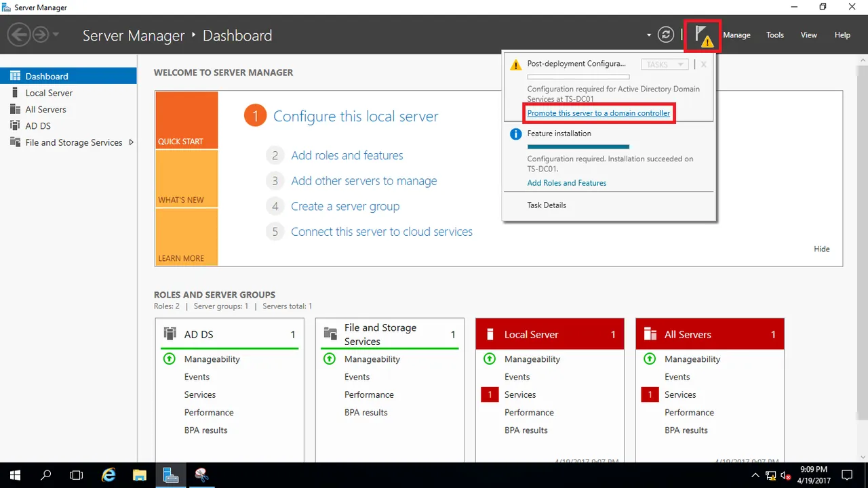The height and width of the screenshot is (488, 868).
Task: Open the Help menu
Action: [x=842, y=35]
